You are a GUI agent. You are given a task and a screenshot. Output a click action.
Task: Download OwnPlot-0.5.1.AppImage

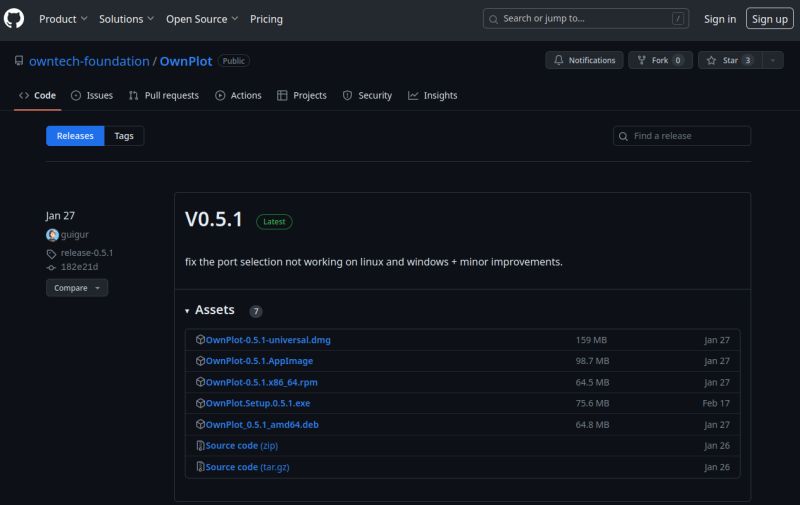259,361
